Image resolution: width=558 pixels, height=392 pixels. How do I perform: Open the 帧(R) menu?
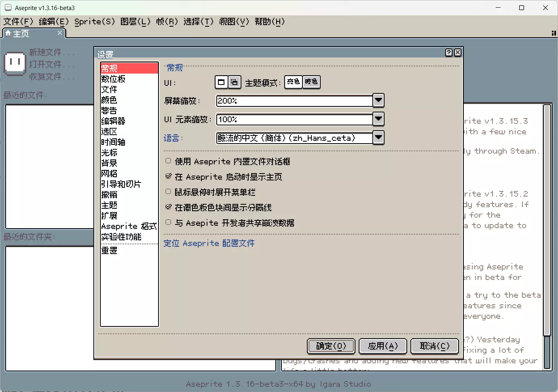(167, 21)
